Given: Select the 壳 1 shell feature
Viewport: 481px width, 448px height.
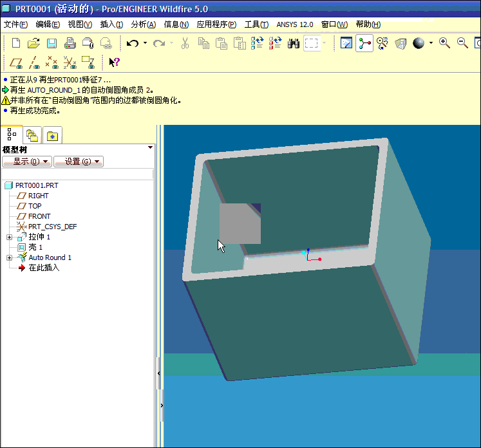Looking at the screenshot, I should tap(35, 247).
